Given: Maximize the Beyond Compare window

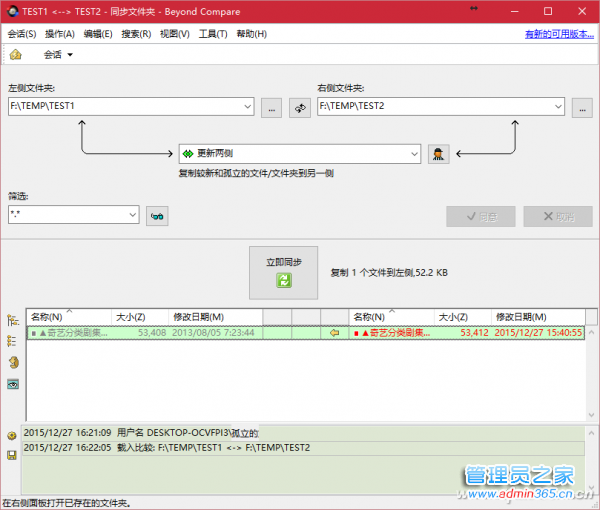Looking at the screenshot, I should tap(548, 11).
